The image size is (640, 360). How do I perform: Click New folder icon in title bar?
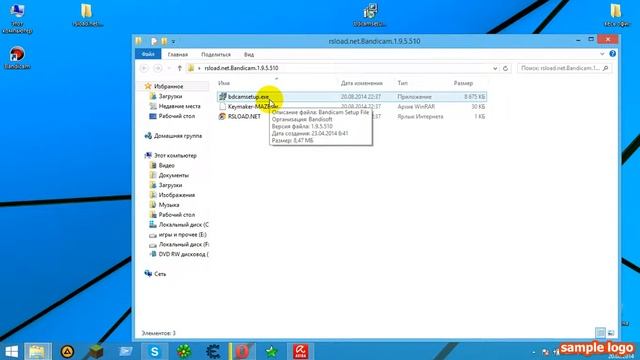pyautogui.click(x=164, y=41)
